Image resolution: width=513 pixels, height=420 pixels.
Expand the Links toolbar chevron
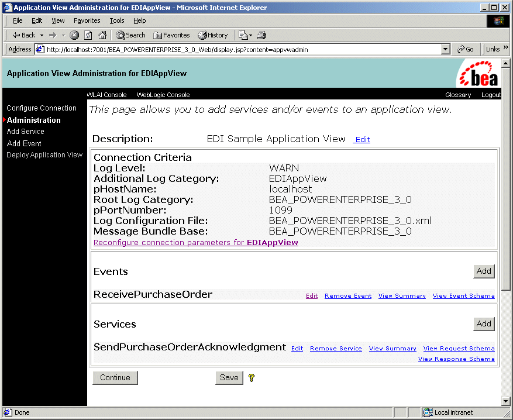(x=506, y=48)
